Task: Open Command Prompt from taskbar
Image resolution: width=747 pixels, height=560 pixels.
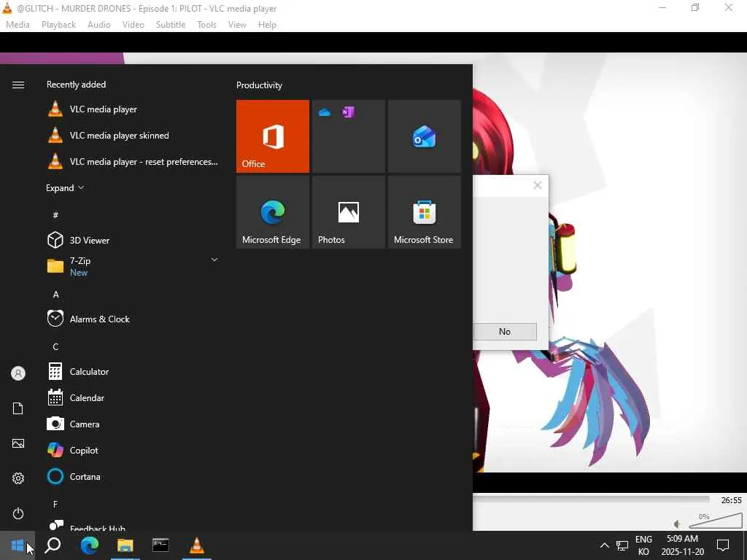Action: (160, 545)
